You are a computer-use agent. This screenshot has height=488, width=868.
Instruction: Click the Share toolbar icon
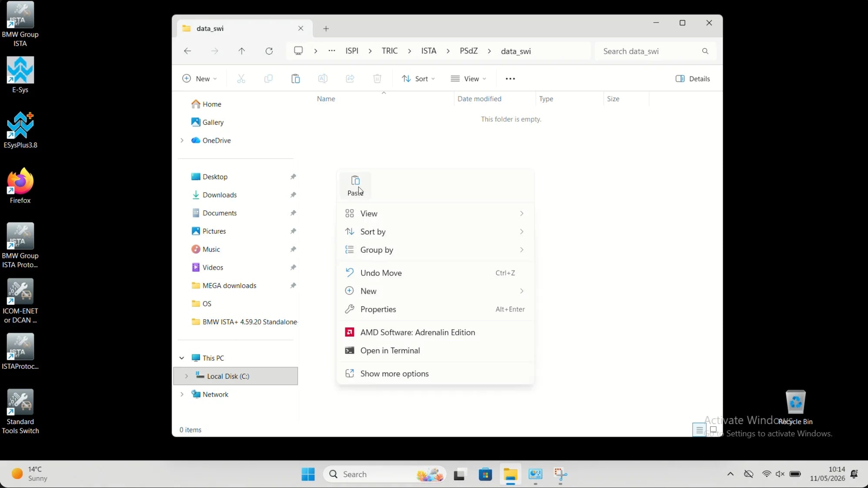click(350, 79)
